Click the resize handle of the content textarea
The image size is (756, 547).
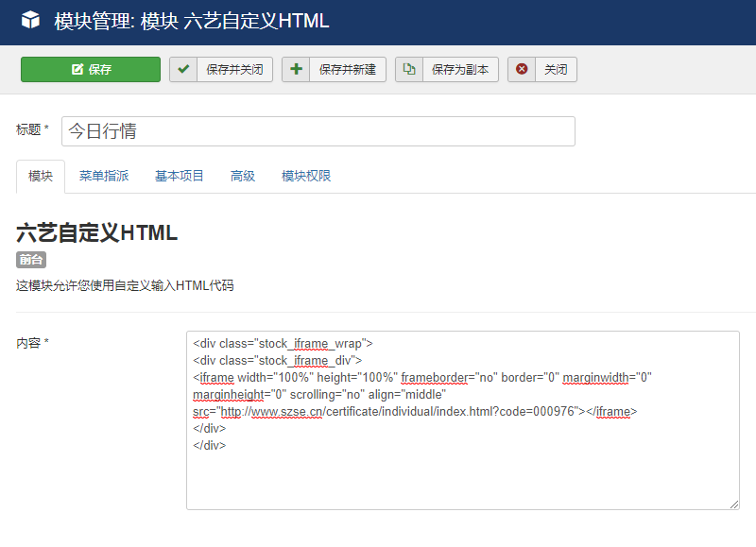tap(736, 503)
